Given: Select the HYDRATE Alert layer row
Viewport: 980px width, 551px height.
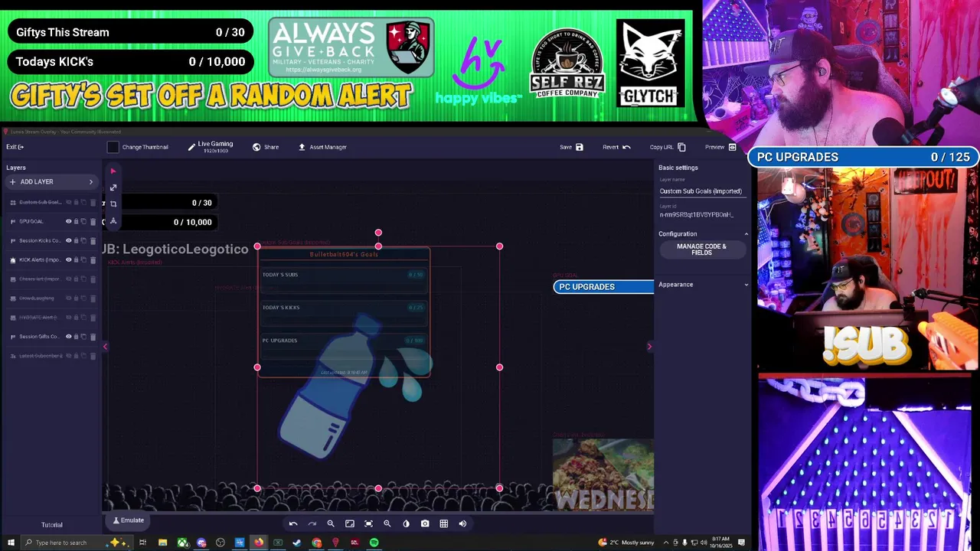Looking at the screenshot, I should click(x=52, y=318).
